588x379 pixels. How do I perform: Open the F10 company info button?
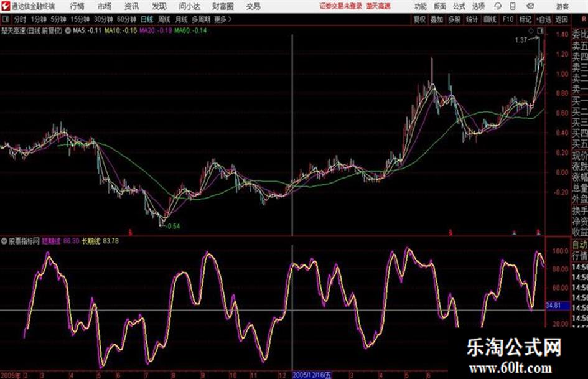tap(508, 19)
